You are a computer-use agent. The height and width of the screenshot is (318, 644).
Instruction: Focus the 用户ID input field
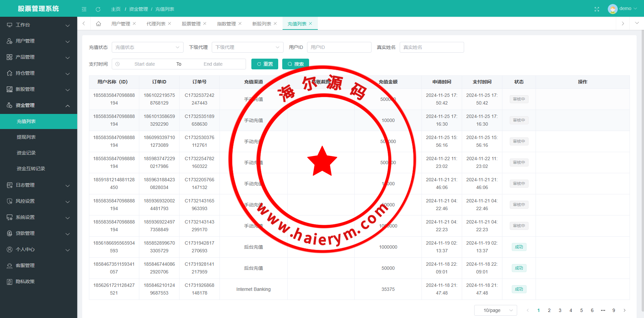point(339,47)
